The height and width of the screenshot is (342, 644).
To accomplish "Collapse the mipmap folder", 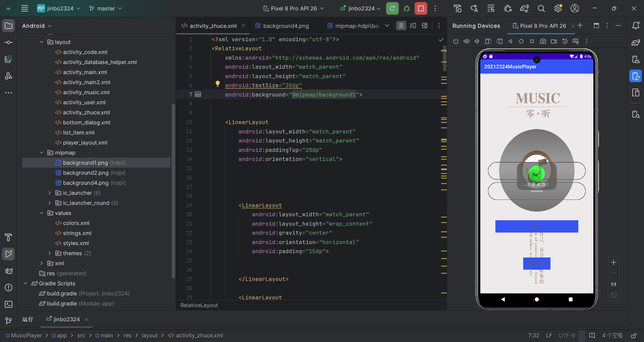I will (x=42, y=153).
